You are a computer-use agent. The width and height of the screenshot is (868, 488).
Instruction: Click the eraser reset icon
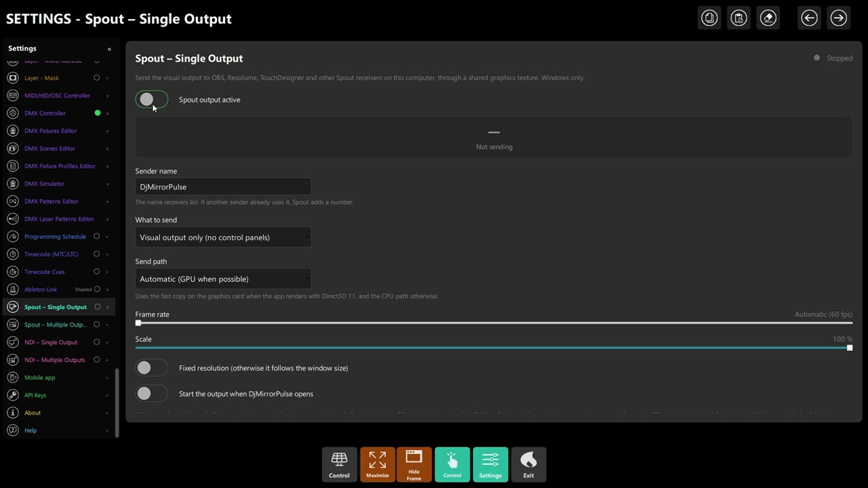[x=768, y=18]
